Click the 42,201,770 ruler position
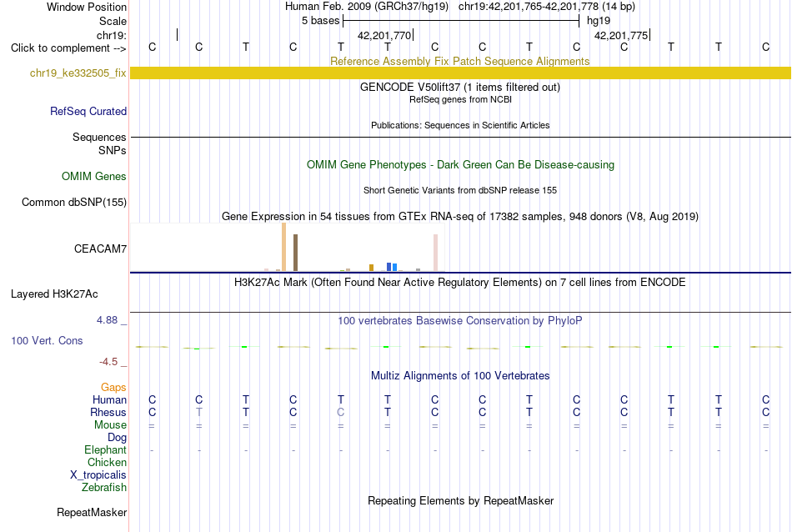 click(383, 35)
